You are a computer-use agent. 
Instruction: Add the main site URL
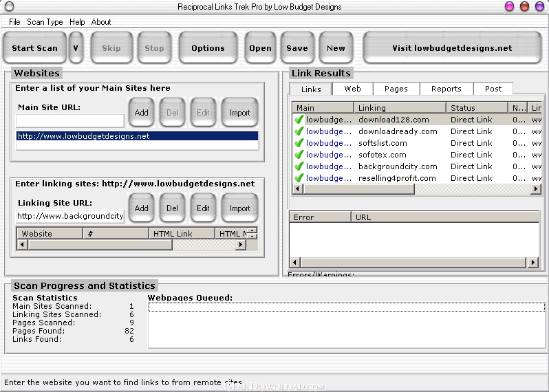(142, 112)
